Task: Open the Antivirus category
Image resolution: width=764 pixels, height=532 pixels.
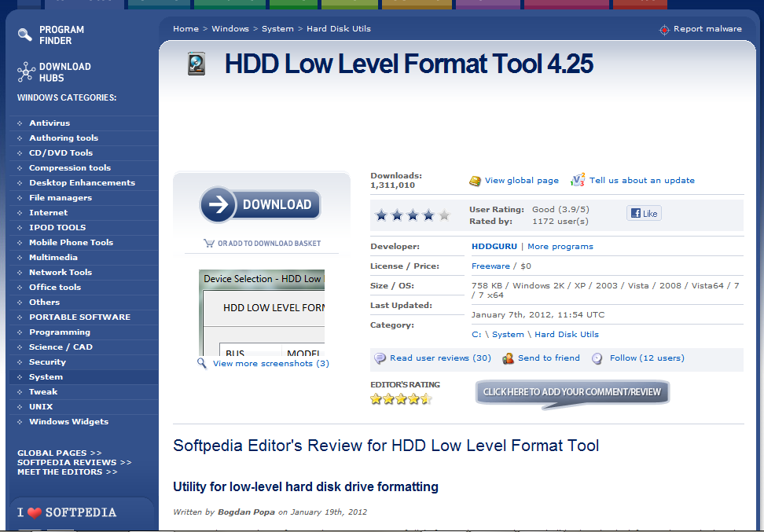Action: pyautogui.click(x=50, y=123)
